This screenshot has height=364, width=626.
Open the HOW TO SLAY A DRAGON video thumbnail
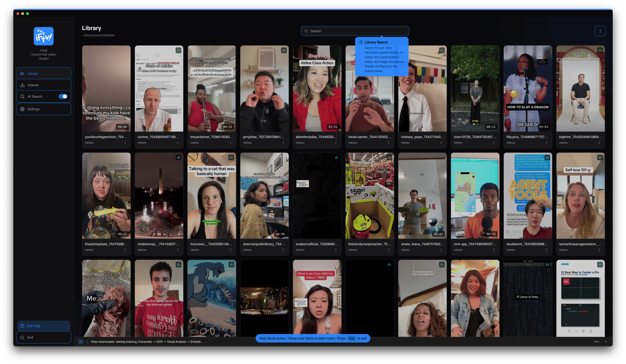(x=528, y=88)
